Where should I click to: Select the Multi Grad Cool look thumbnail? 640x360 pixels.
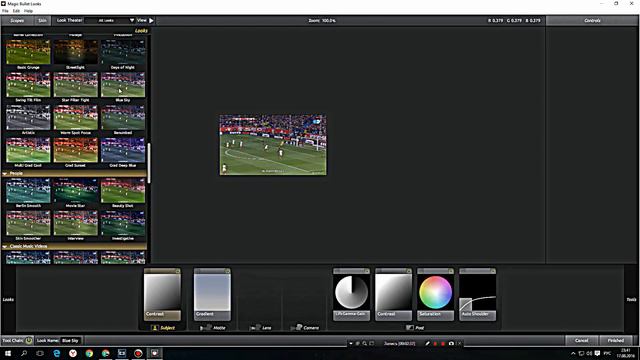(x=28, y=150)
